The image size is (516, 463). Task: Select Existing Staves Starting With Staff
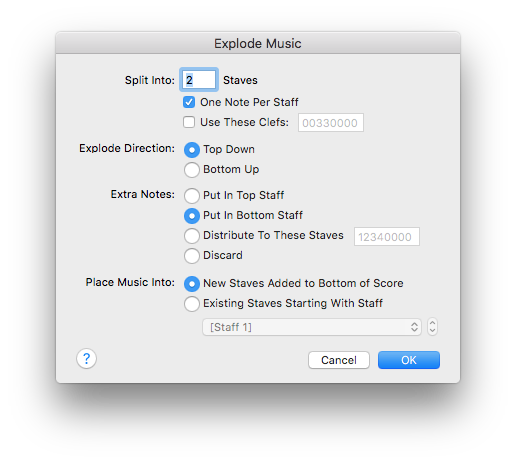pos(192,304)
